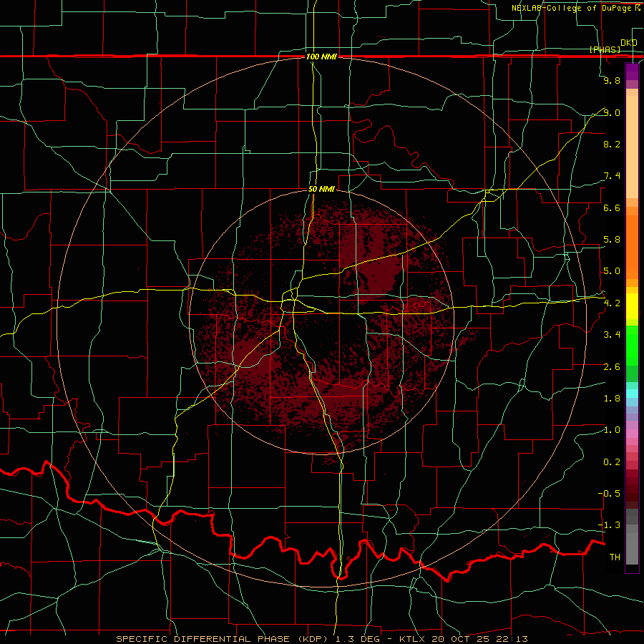
Task: Click the 5.0 scale label
Action: tap(612, 271)
